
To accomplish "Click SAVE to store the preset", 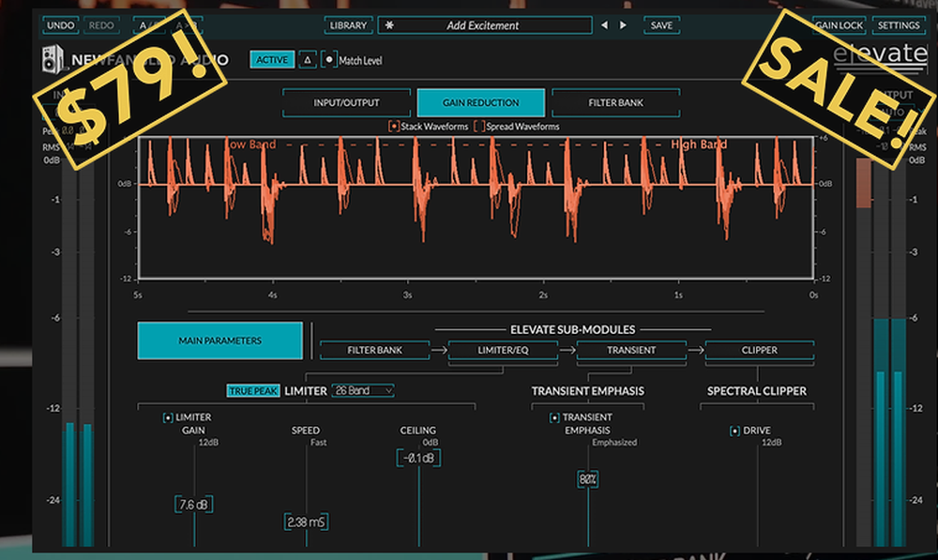I will point(661,25).
